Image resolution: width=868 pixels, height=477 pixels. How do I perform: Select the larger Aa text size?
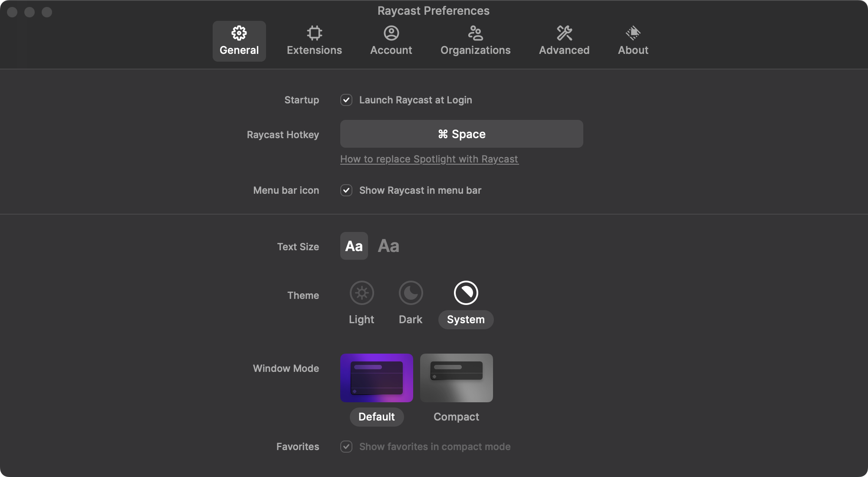pyautogui.click(x=388, y=246)
